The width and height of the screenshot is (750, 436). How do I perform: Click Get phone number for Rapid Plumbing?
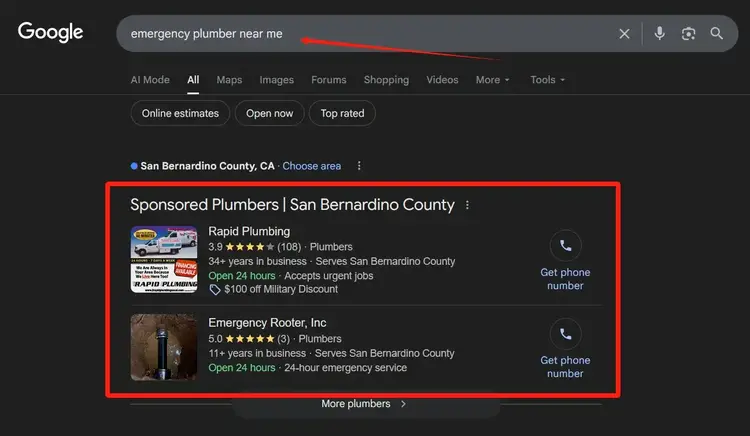tap(565, 279)
